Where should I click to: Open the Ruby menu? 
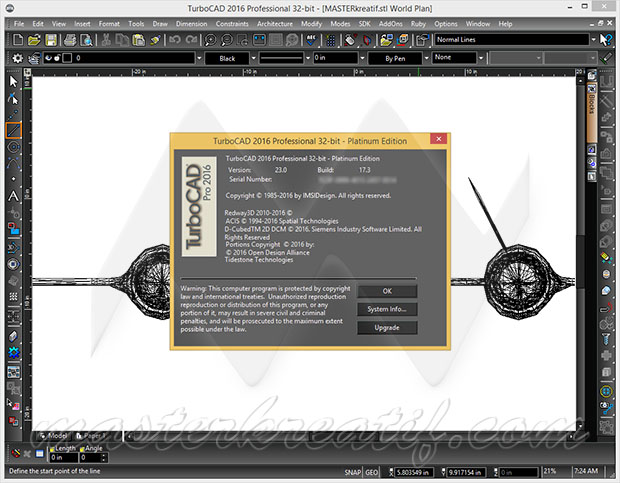(418, 24)
